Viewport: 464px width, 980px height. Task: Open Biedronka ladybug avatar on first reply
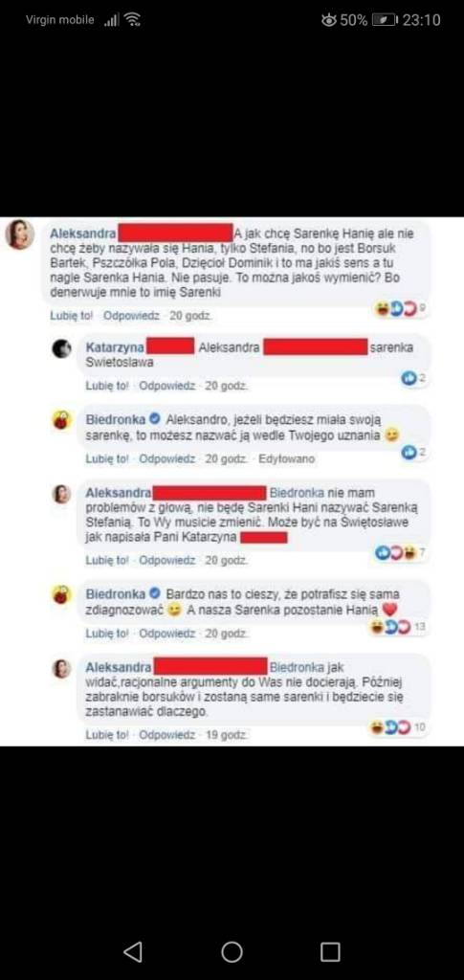(62, 421)
